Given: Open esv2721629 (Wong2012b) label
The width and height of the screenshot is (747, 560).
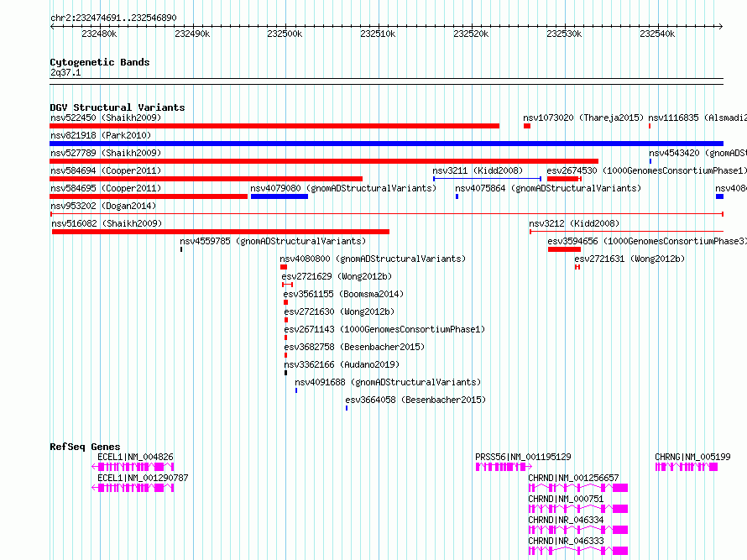Looking at the screenshot, I should pos(337,276).
